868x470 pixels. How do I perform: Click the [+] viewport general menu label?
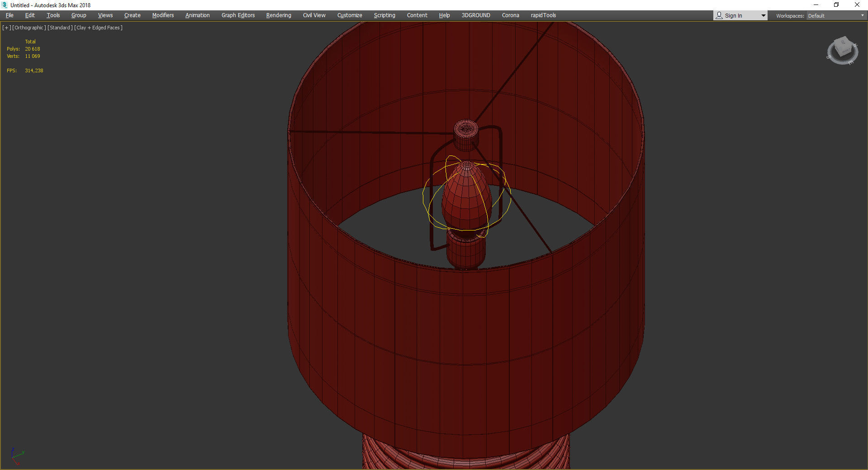tap(7, 28)
